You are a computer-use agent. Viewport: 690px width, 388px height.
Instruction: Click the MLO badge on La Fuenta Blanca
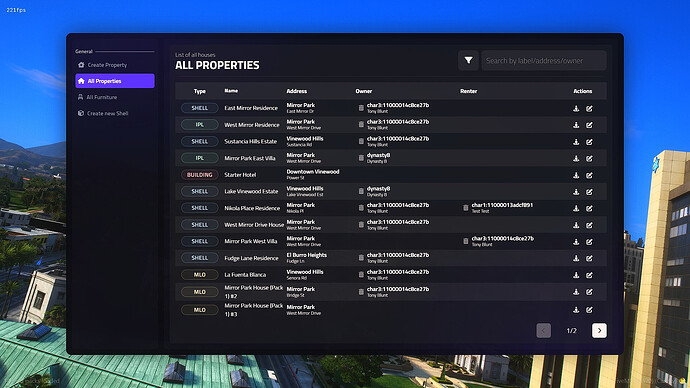tap(199, 275)
